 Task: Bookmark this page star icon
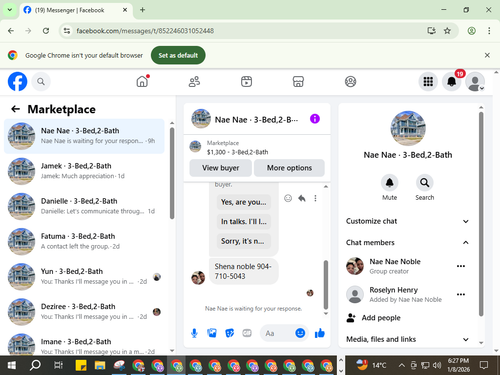447,31
